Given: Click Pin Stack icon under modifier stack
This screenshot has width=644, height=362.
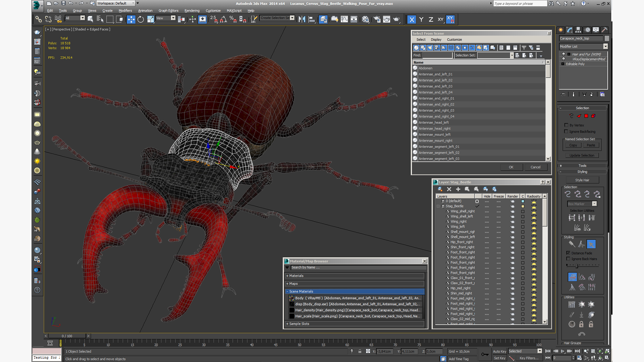Looking at the screenshot, I should (x=563, y=95).
